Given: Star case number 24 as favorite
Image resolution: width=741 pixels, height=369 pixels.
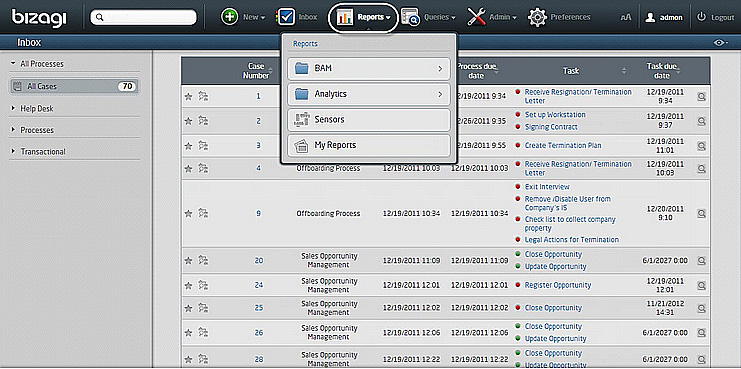Looking at the screenshot, I should coord(188,285).
